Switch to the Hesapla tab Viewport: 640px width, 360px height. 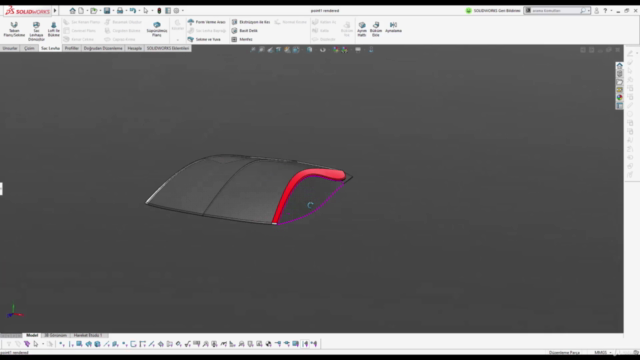click(x=134, y=48)
